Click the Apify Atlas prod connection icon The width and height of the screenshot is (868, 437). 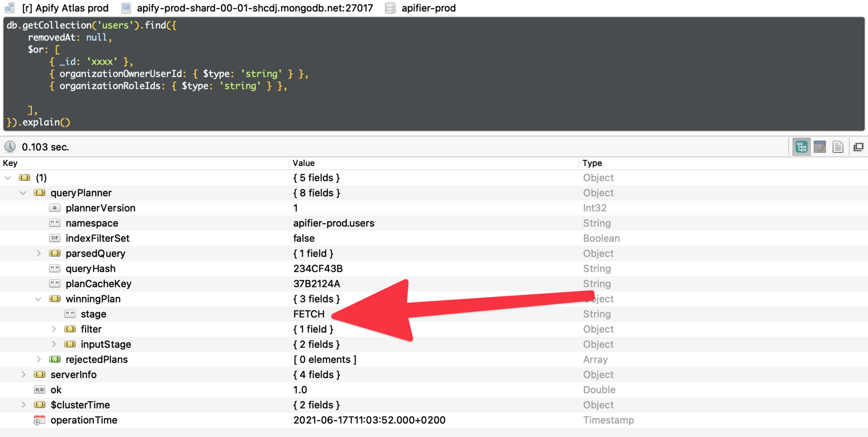point(10,8)
